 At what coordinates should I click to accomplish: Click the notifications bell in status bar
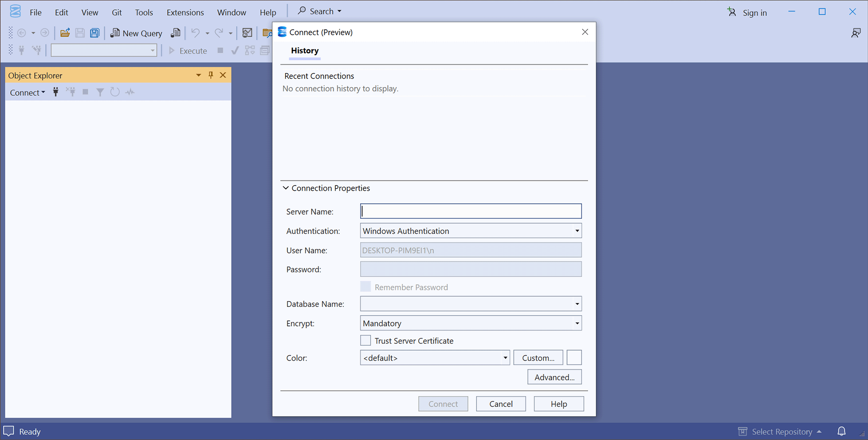[x=841, y=431]
